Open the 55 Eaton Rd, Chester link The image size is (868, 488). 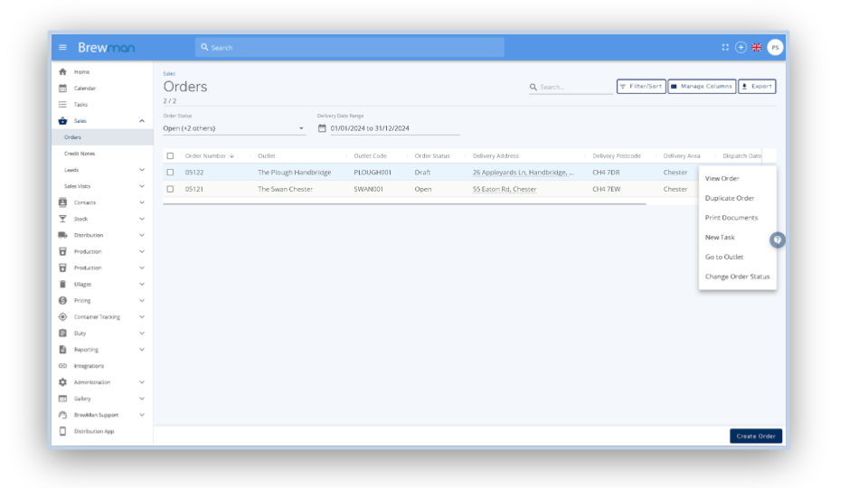(x=505, y=189)
